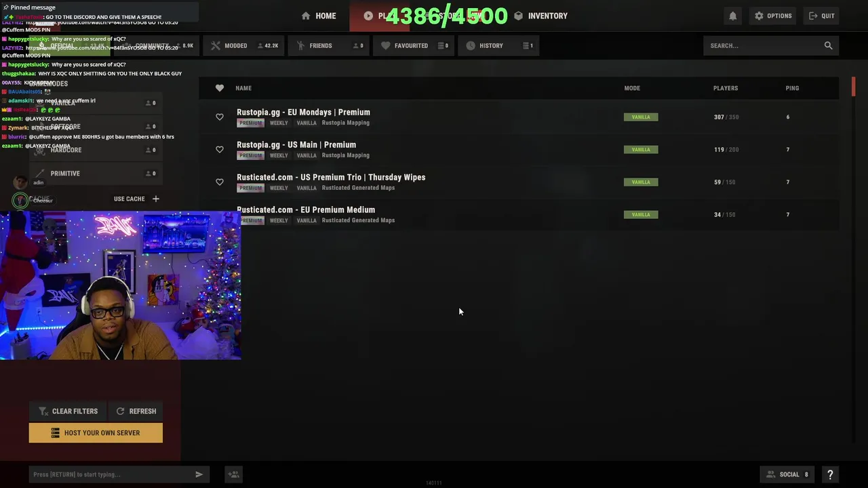868x488 pixels.
Task: Sort servers by Name column
Action: (x=243, y=88)
